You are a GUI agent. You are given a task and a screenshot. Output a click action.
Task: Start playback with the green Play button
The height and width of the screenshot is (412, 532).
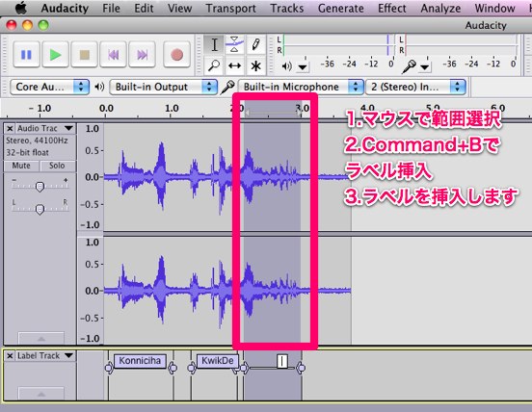55,55
